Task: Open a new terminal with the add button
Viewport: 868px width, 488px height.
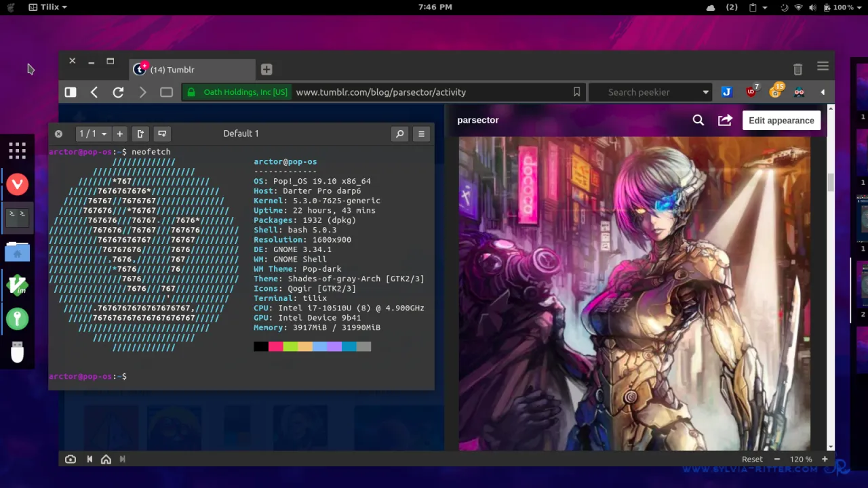Action: [119, 134]
